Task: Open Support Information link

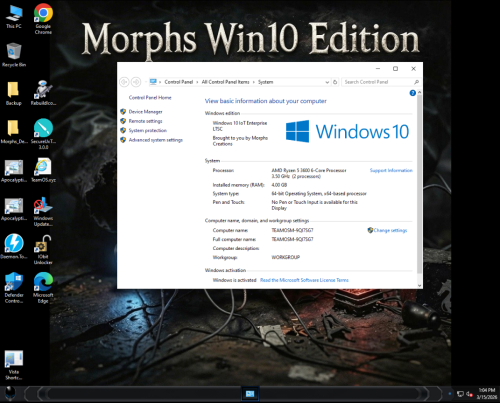Action: click(x=391, y=170)
